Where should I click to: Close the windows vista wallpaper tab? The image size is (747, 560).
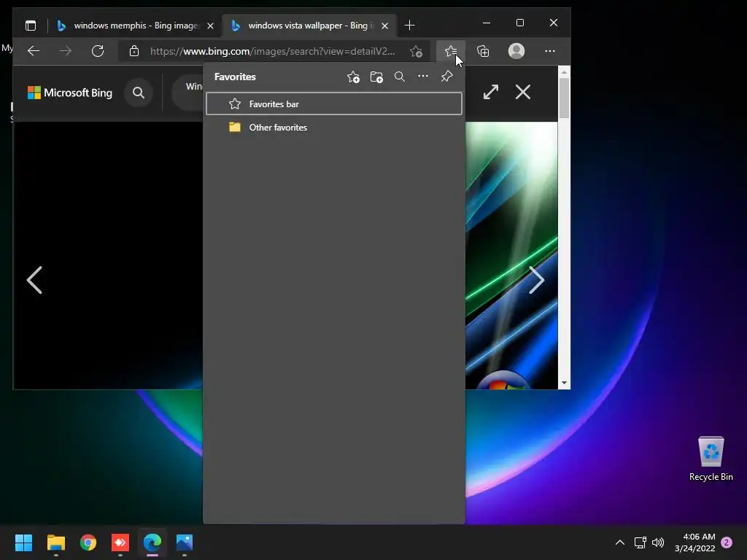385,26
